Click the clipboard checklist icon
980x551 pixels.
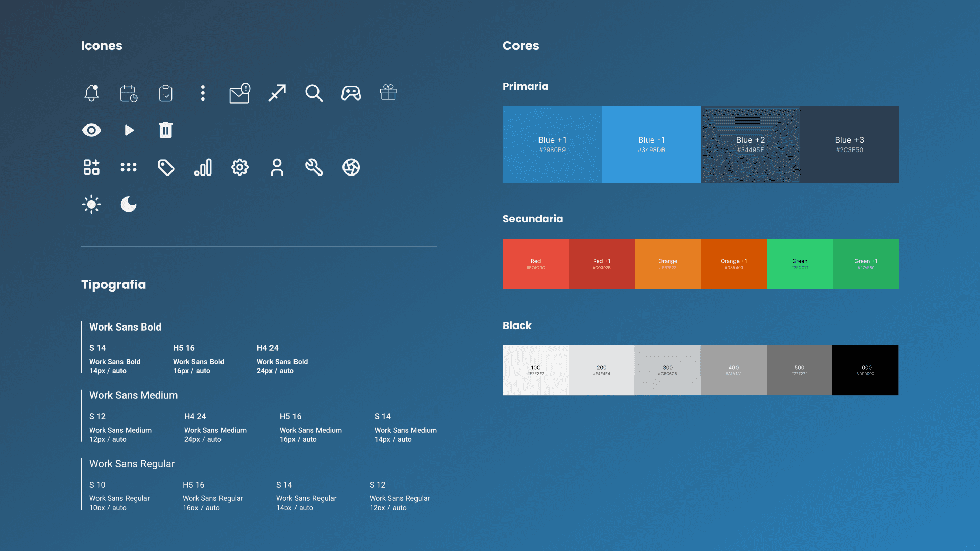166,93
